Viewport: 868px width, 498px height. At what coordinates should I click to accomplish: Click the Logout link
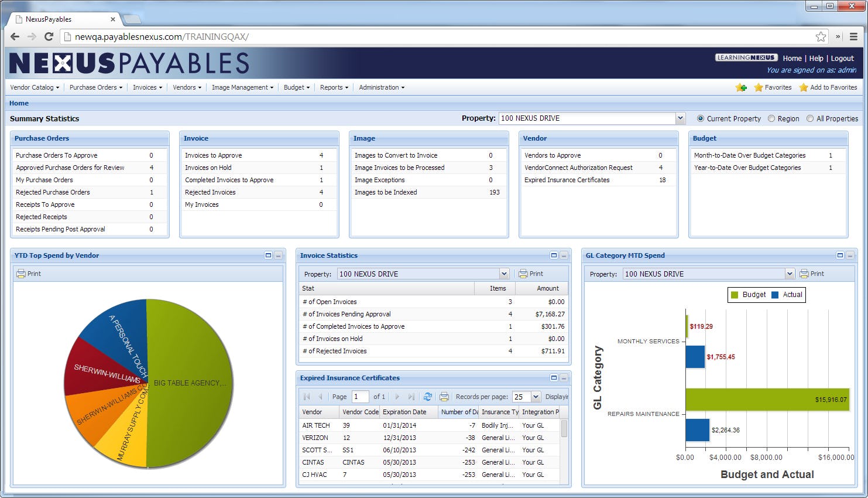pos(842,59)
